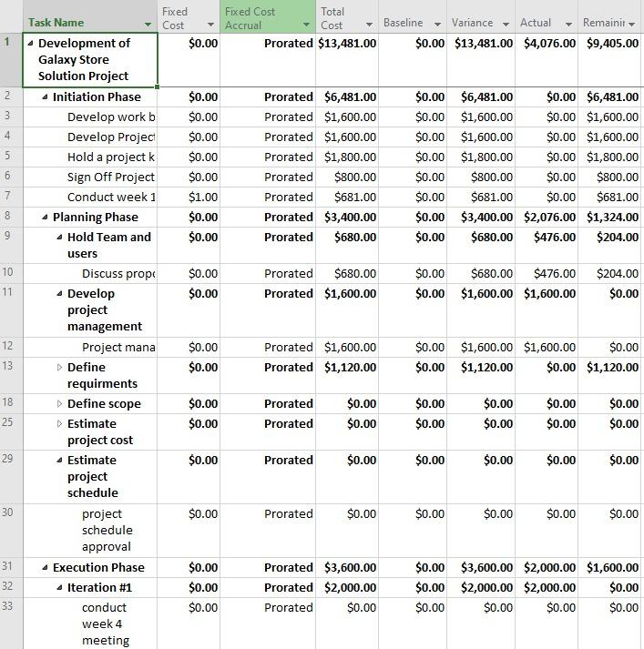Select the project schedule approval task cell
This screenshot has height=649, width=644.
(x=90, y=531)
